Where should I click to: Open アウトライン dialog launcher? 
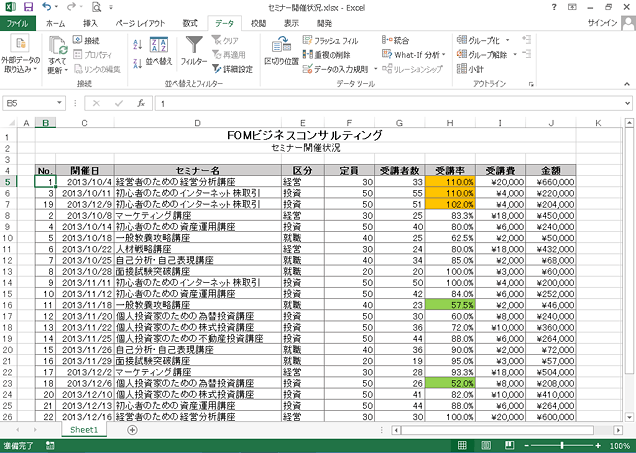pyautogui.click(x=531, y=84)
